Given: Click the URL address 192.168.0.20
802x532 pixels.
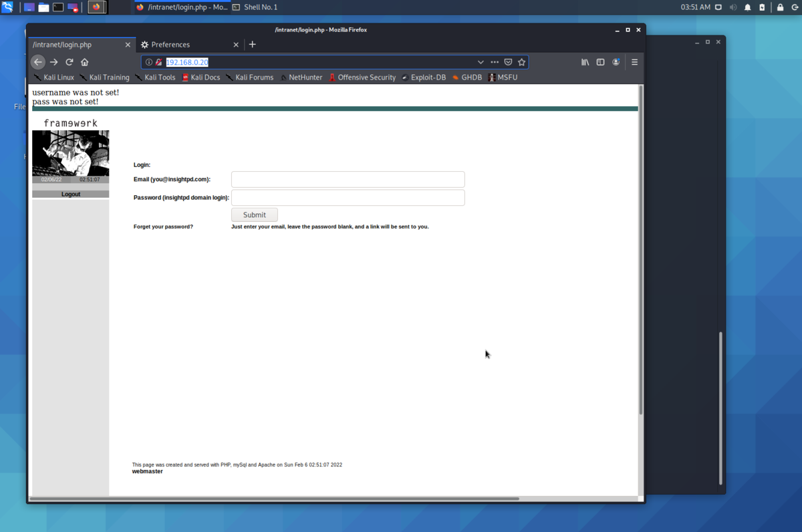Looking at the screenshot, I should pos(187,62).
